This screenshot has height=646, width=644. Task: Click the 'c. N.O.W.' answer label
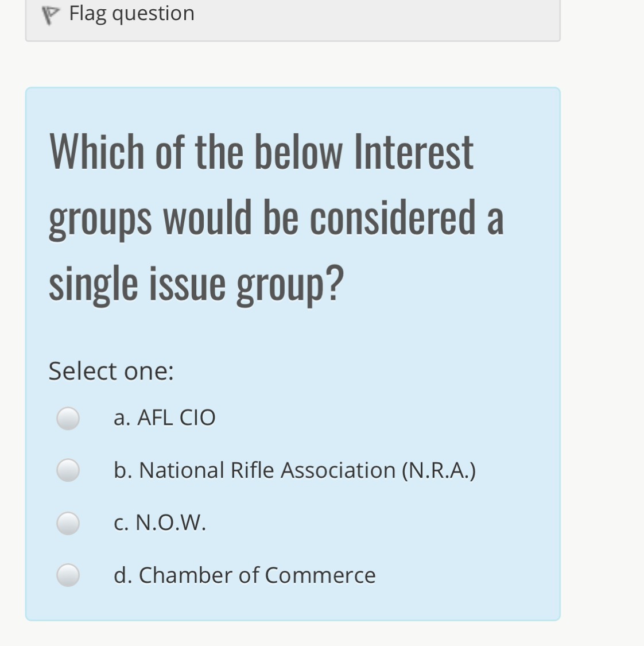[x=160, y=523]
